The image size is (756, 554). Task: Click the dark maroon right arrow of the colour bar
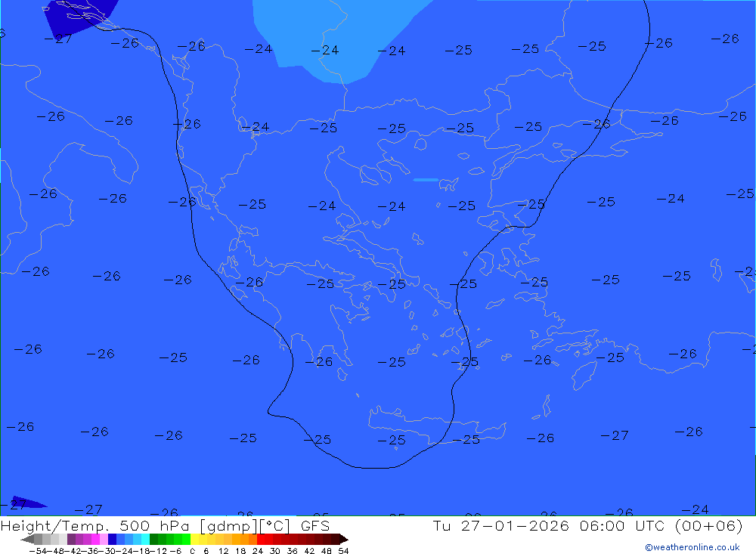tap(344, 539)
